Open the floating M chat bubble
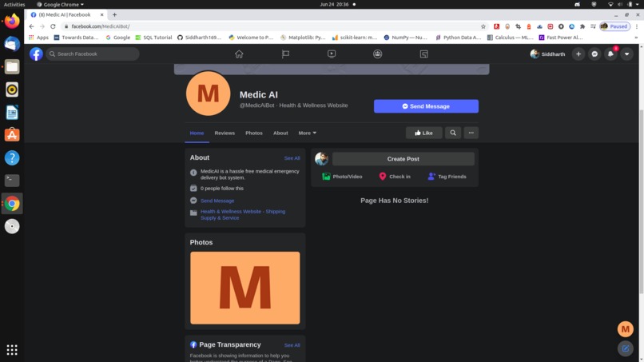This screenshot has width=644, height=362. 625,329
